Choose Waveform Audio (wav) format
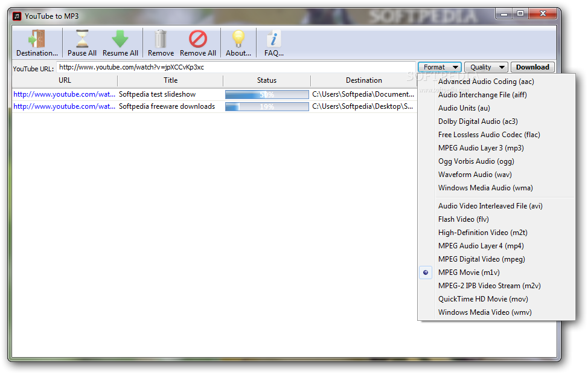This screenshot has height=374, width=588. (x=475, y=175)
